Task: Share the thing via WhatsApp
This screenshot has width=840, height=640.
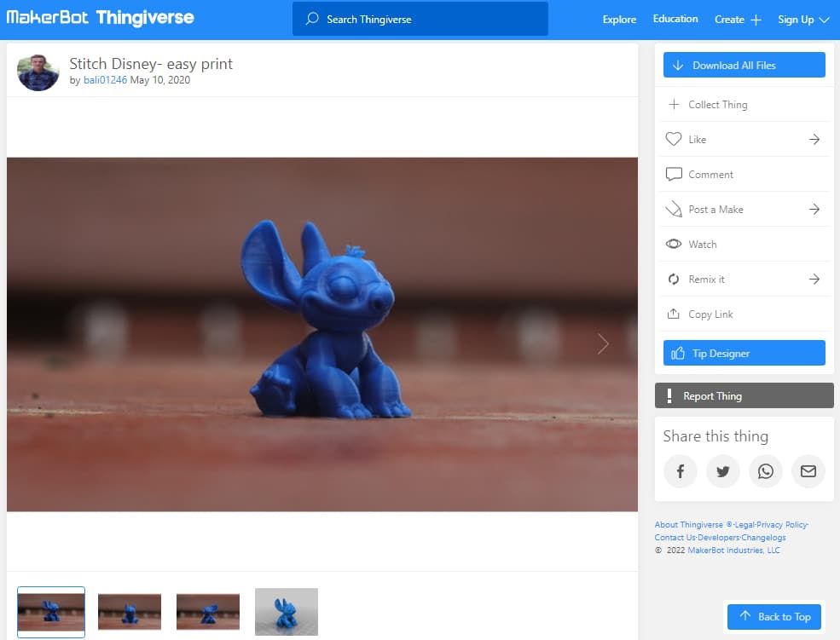Action: coord(765,471)
